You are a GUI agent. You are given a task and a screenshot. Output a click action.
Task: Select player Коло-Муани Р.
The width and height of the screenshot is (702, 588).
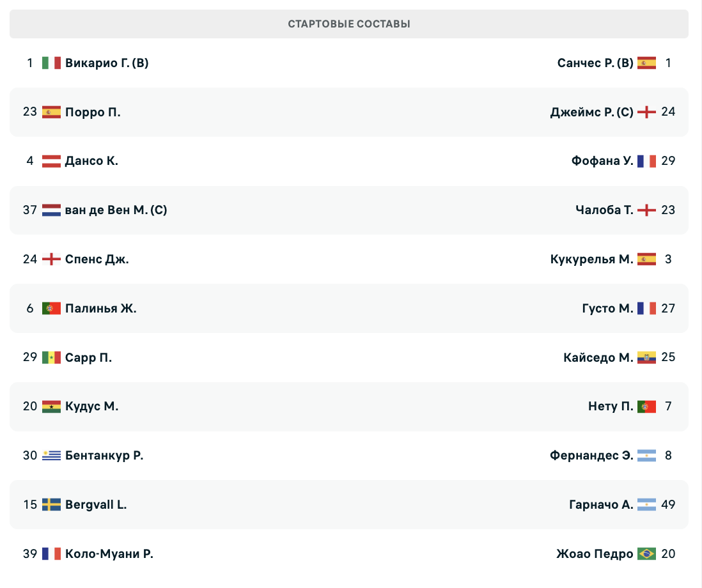[x=109, y=554]
